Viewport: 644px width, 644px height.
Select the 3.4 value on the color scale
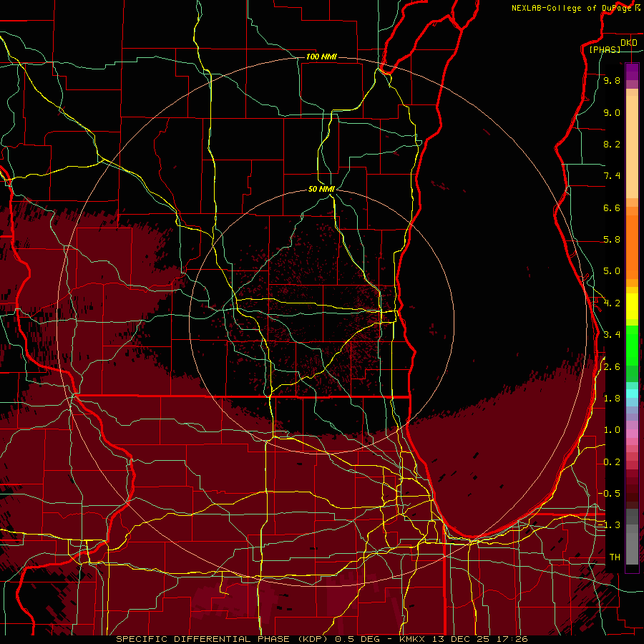tap(612, 335)
